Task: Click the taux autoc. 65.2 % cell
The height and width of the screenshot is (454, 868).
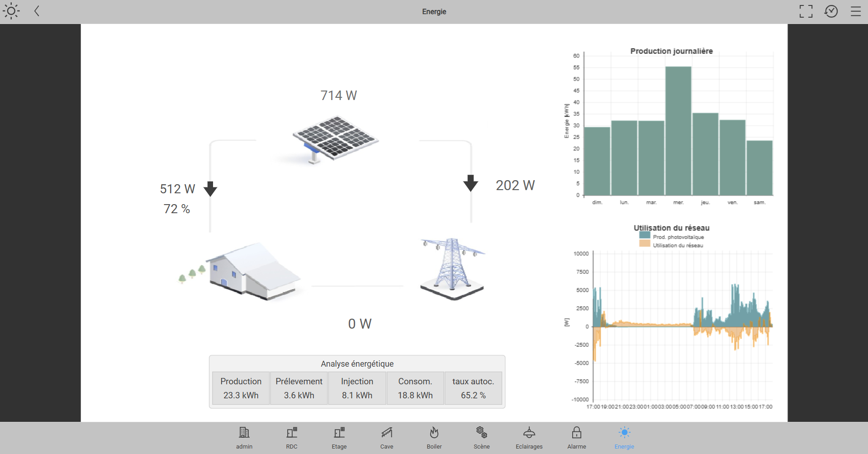Action: pyautogui.click(x=473, y=388)
